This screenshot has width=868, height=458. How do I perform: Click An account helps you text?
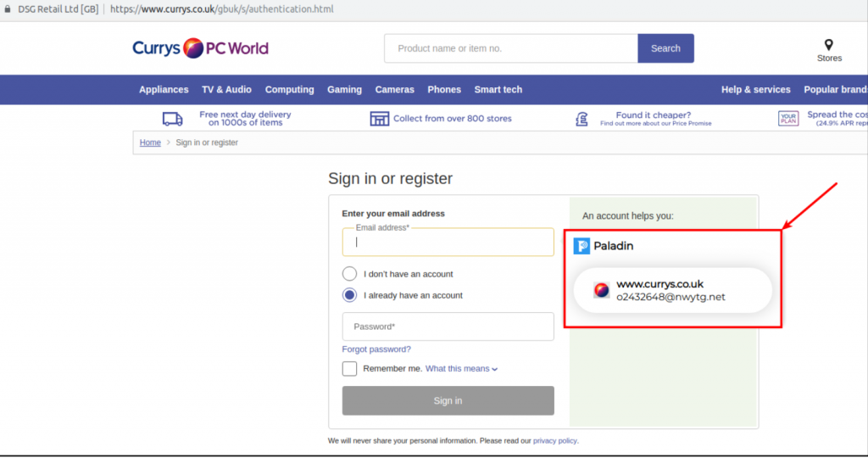pos(628,216)
